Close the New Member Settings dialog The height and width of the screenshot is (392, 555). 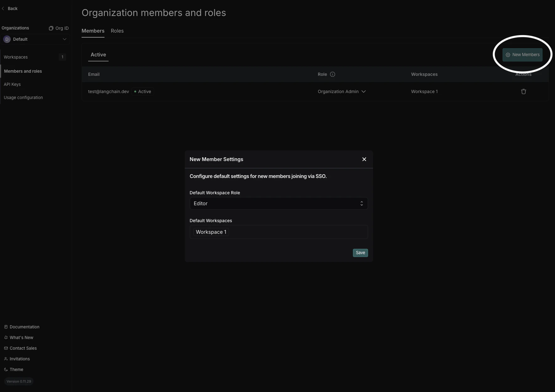pyautogui.click(x=364, y=159)
